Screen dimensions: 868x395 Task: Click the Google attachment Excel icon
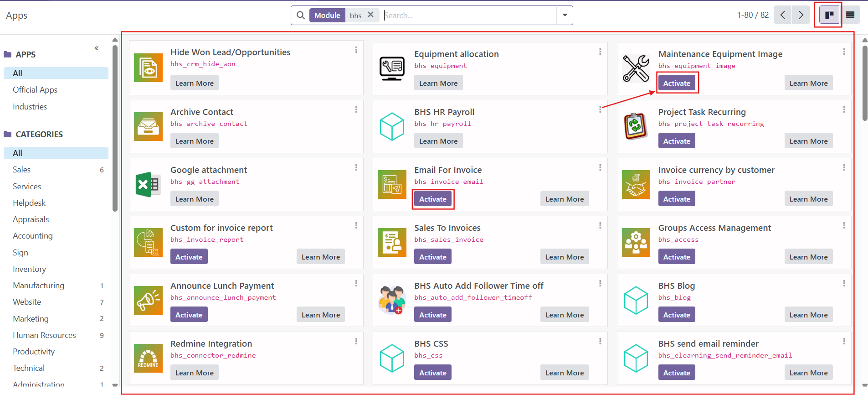pyautogui.click(x=148, y=184)
